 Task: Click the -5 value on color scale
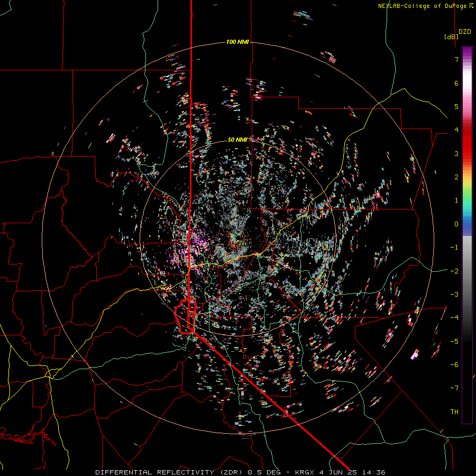[x=454, y=342]
